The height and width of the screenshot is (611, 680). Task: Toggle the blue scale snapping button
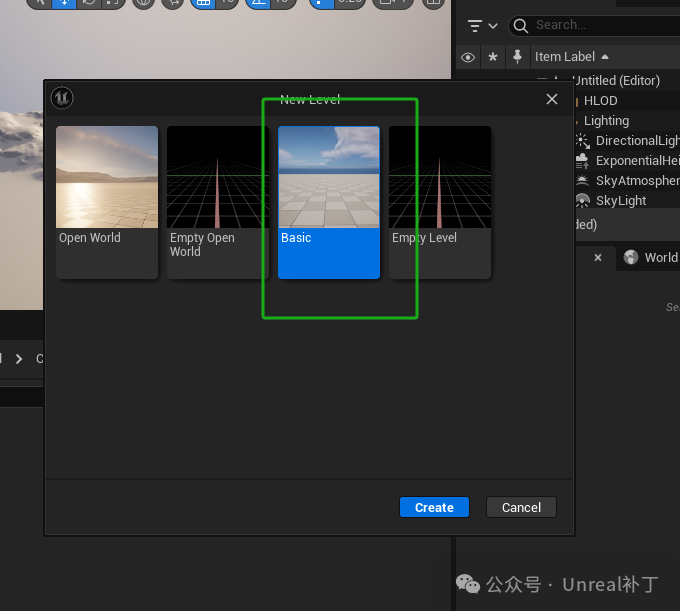tap(321, 3)
